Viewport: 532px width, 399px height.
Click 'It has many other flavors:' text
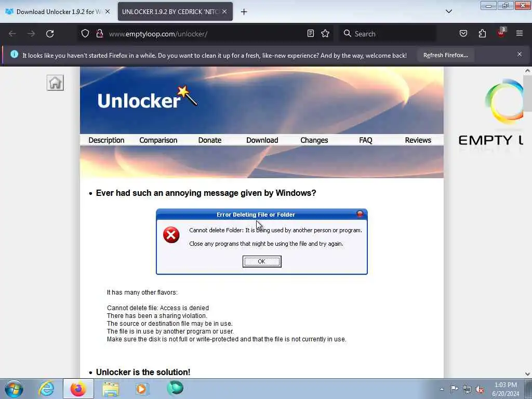pos(142,292)
